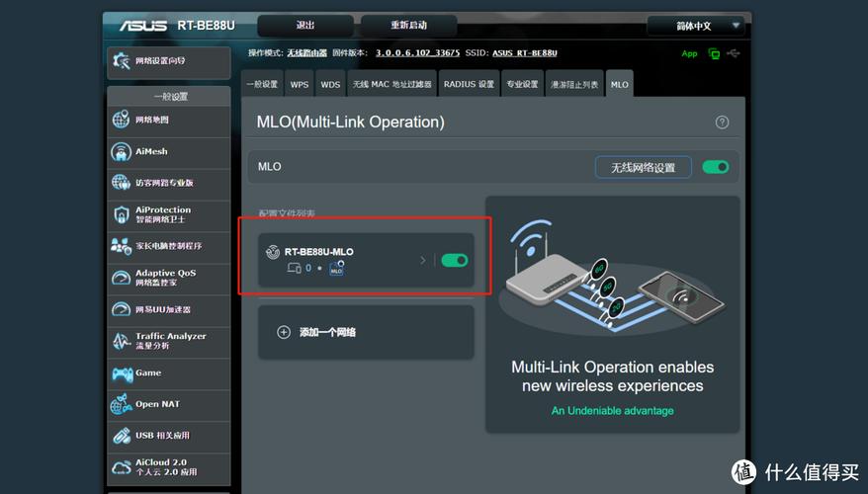Expand the RT-BE88U-MLO profile chevron
Screen dimensions: 868x494
[x=423, y=260]
